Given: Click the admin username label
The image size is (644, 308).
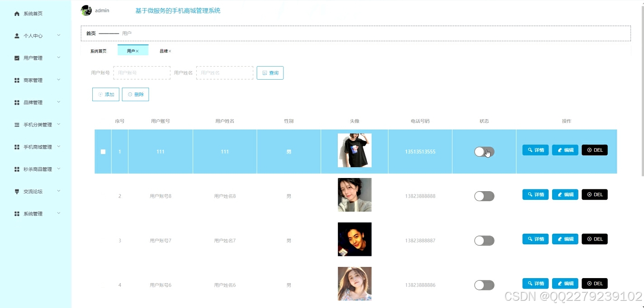Looking at the screenshot, I should tap(102, 10).
